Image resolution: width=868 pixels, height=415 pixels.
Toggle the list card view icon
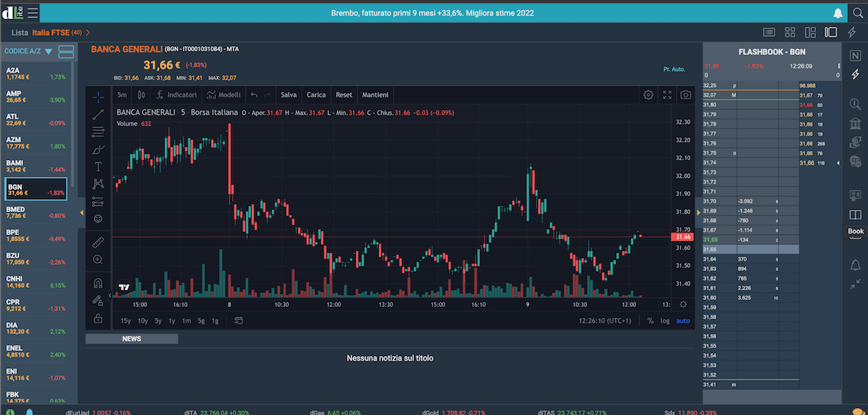coord(66,51)
